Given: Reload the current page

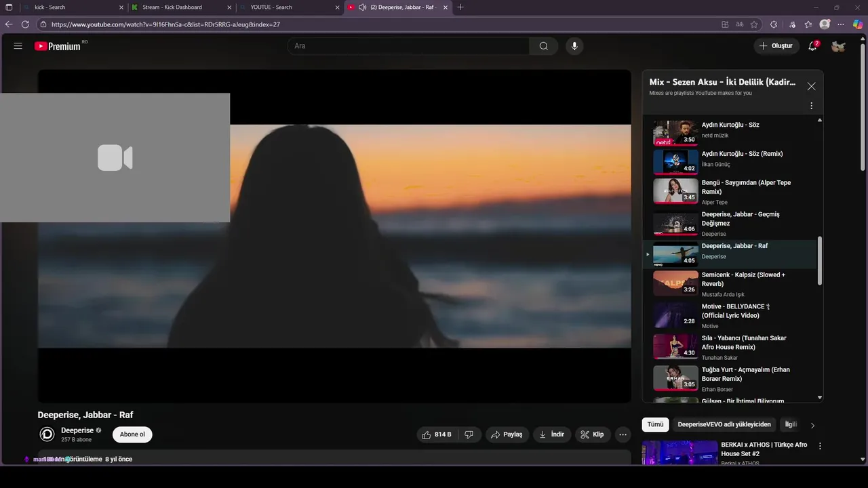Looking at the screenshot, I should 25,24.
